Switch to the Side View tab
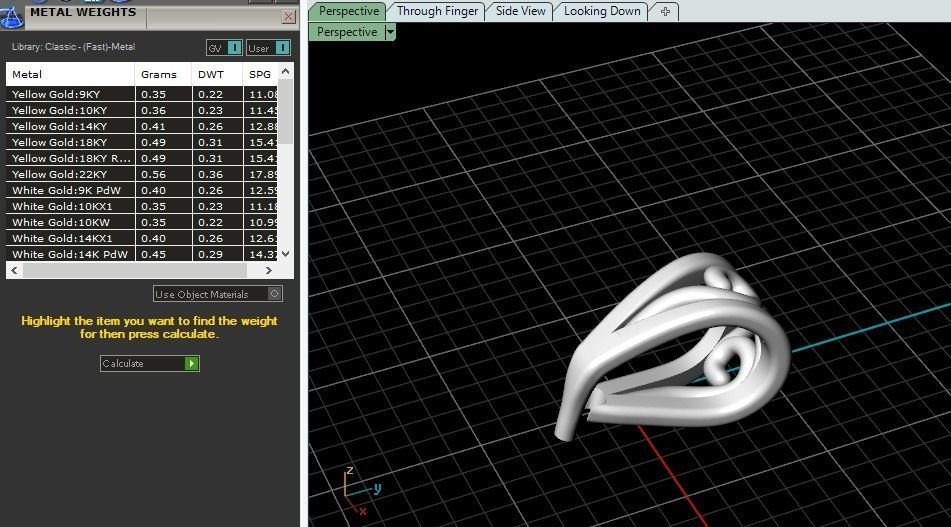The height and width of the screenshot is (527, 951). (x=520, y=11)
